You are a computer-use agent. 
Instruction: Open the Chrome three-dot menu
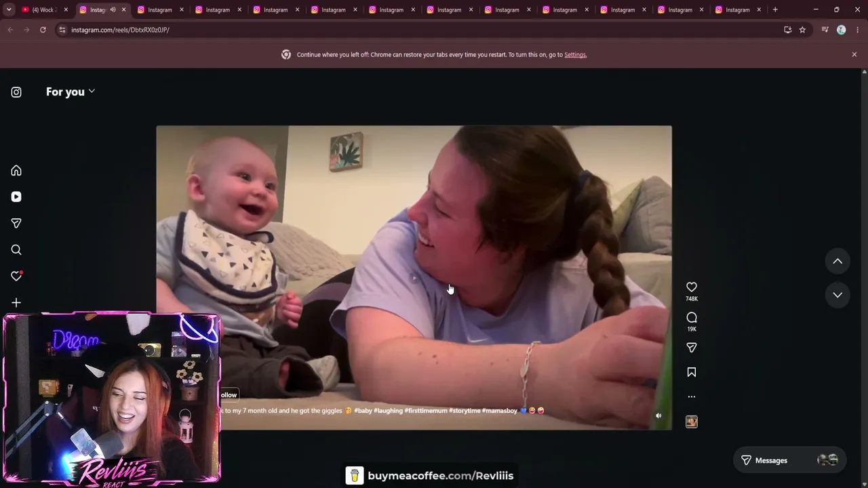[858, 30]
